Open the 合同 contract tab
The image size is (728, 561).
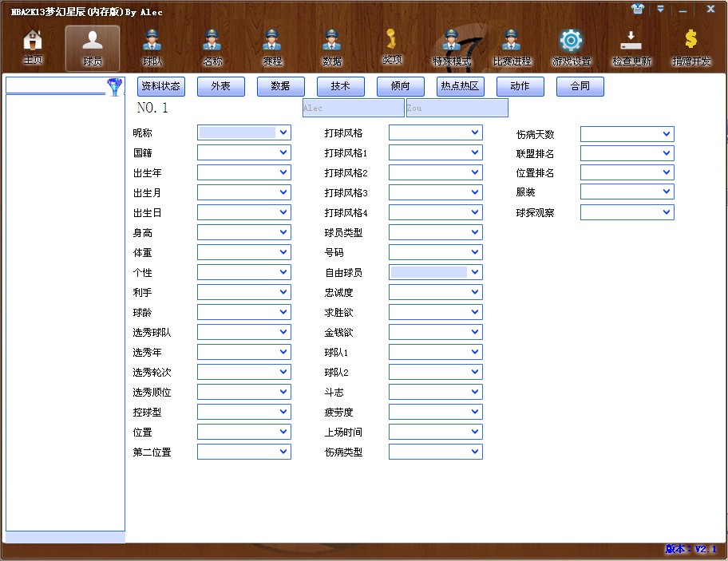click(580, 86)
